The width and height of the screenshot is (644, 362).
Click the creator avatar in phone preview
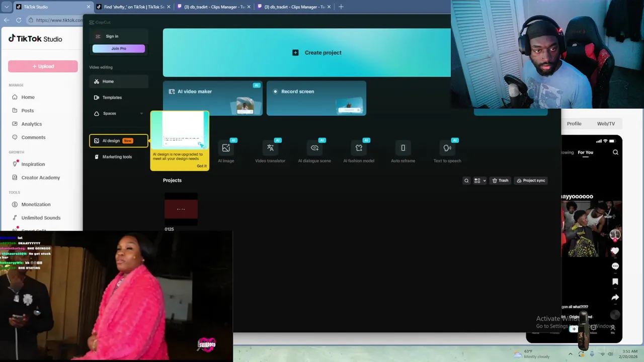(x=614, y=234)
